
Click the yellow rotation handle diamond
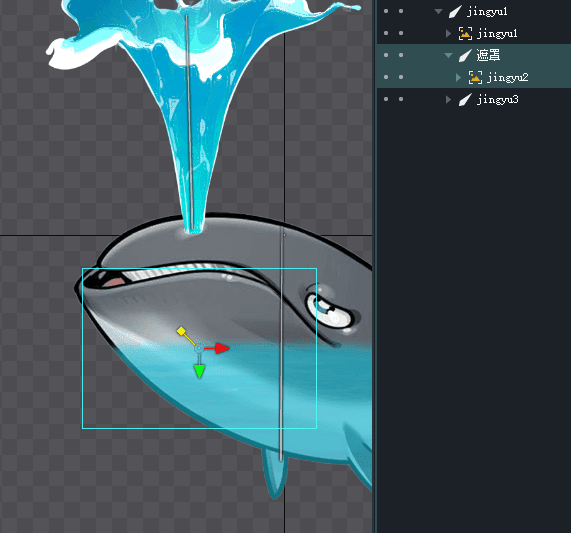181,331
